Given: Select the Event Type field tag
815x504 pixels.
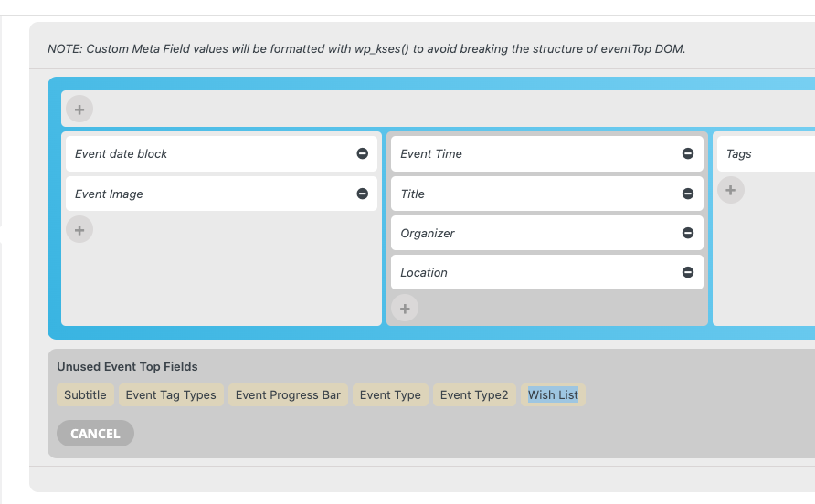Looking at the screenshot, I should point(390,394).
